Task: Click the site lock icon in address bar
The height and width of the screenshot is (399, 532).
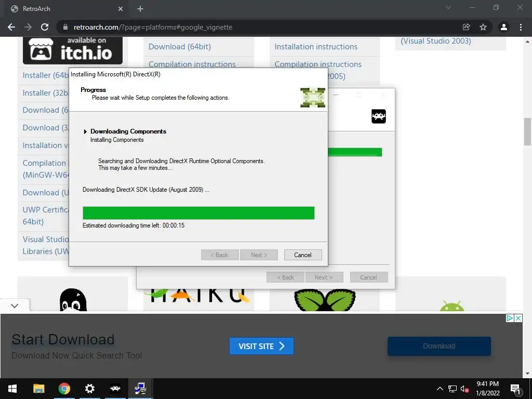Action: pos(65,27)
